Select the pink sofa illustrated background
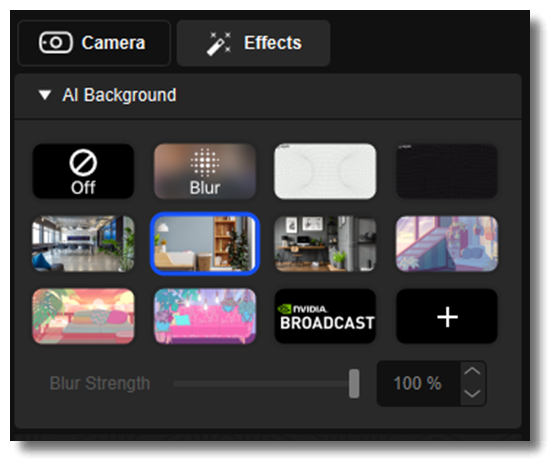Image resolution: width=550 pixels, height=461 pixels. point(205,316)
